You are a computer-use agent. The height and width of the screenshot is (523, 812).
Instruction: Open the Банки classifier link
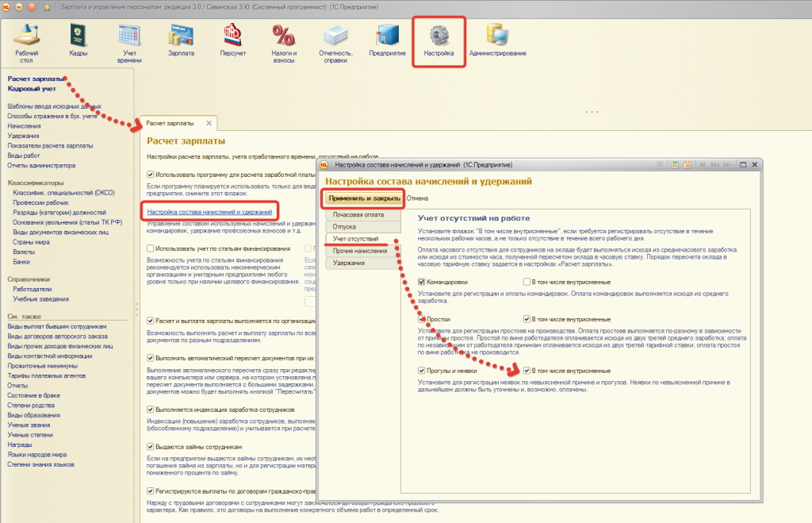(x=21, y=262)
